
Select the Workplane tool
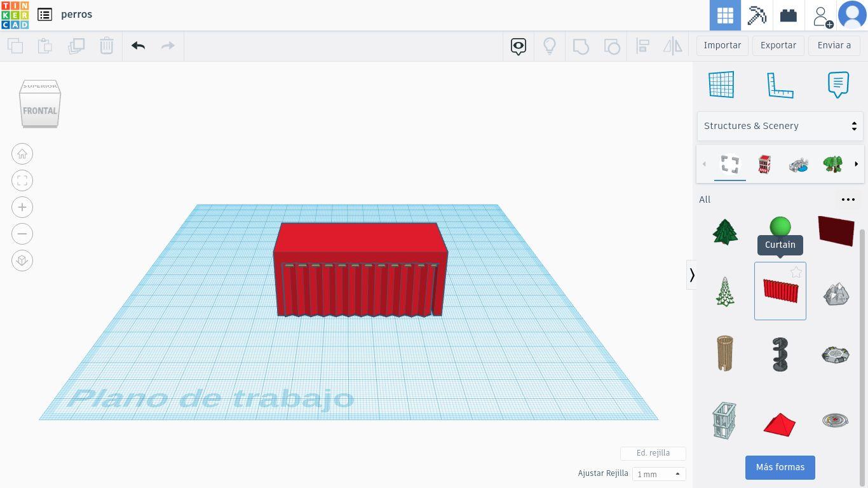(721, 84)
